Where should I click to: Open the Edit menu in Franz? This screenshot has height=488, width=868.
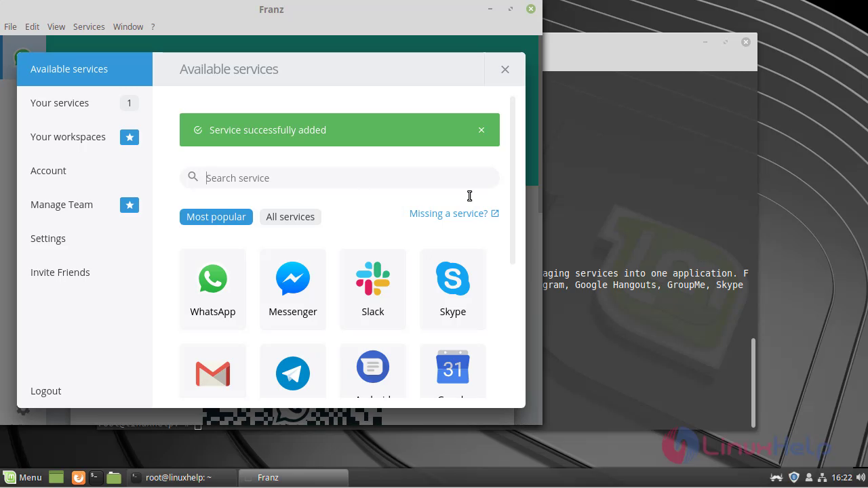[32, 26]
